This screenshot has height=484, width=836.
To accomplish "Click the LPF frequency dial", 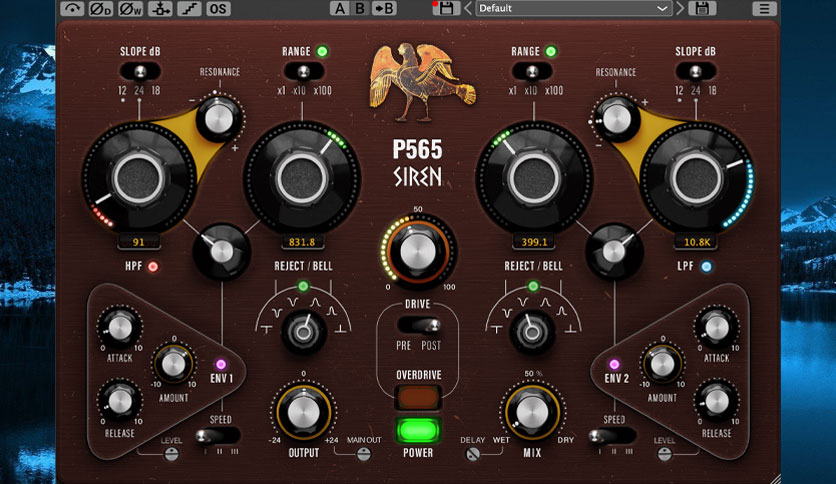I will pos(696,179).
